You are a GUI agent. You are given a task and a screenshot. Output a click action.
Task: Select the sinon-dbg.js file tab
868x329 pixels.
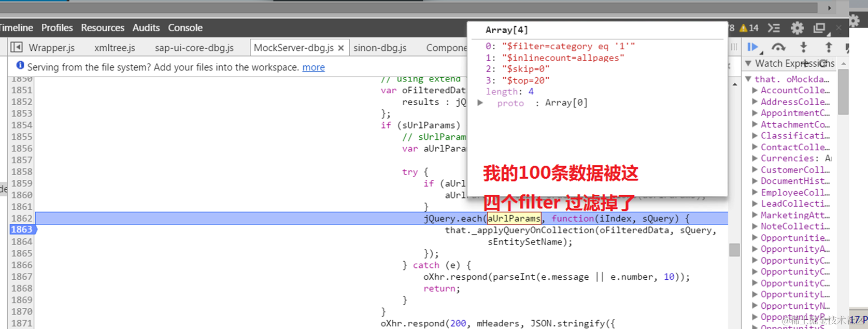click(380, 48)
